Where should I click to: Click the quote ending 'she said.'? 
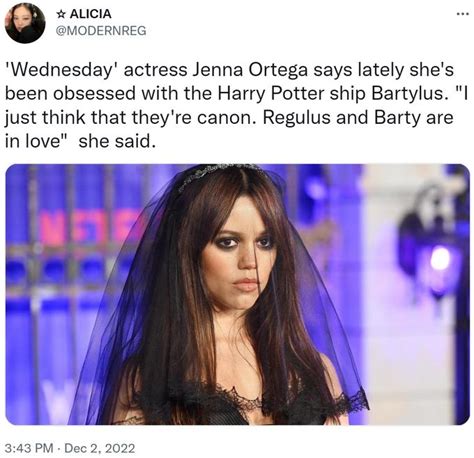pyautogui.click(x=117, y=142)
